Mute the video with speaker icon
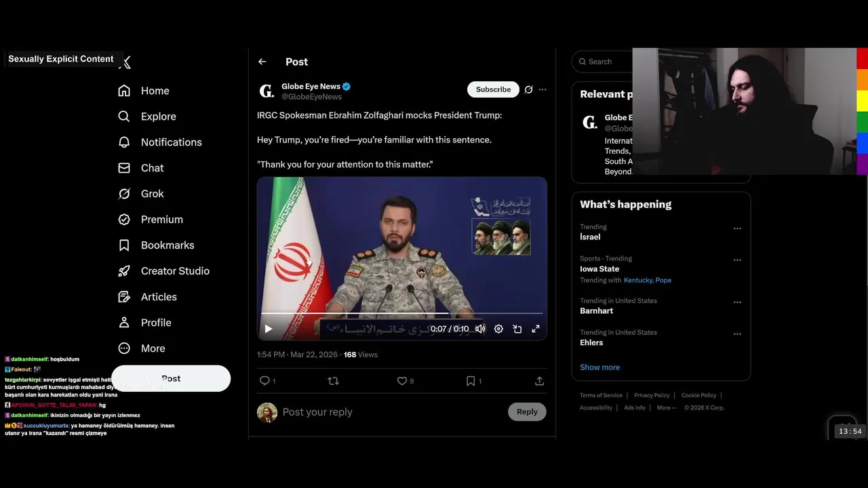Image resolution: width=868 pixels, height=488 pixels. point(480,329)
